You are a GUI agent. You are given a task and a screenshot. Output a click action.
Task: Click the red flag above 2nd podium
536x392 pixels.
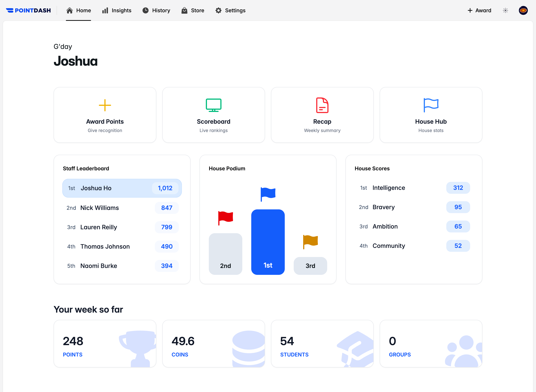click(225, 217)
